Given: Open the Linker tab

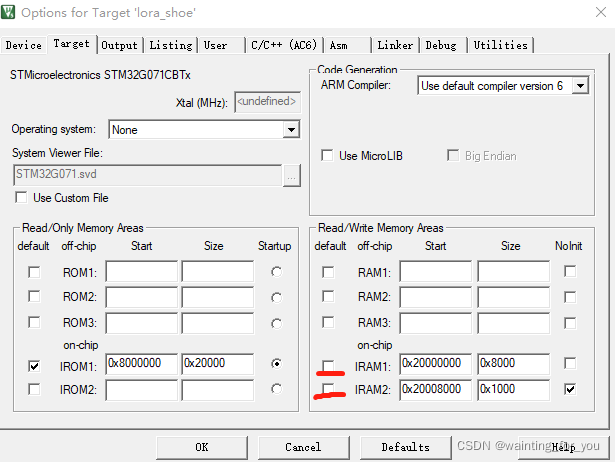Looking at the screenshot, I should click(x=395, y=45).
